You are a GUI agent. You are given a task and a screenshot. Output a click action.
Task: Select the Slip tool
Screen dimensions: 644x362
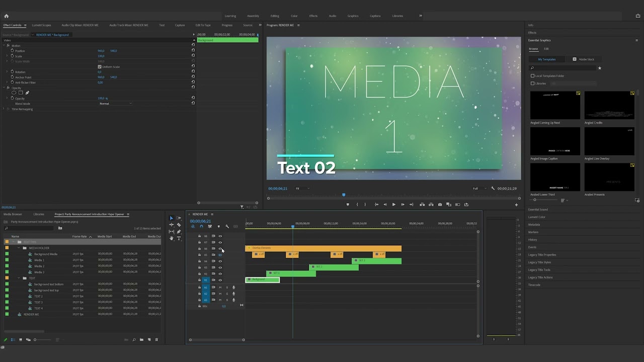click(171, 232)
